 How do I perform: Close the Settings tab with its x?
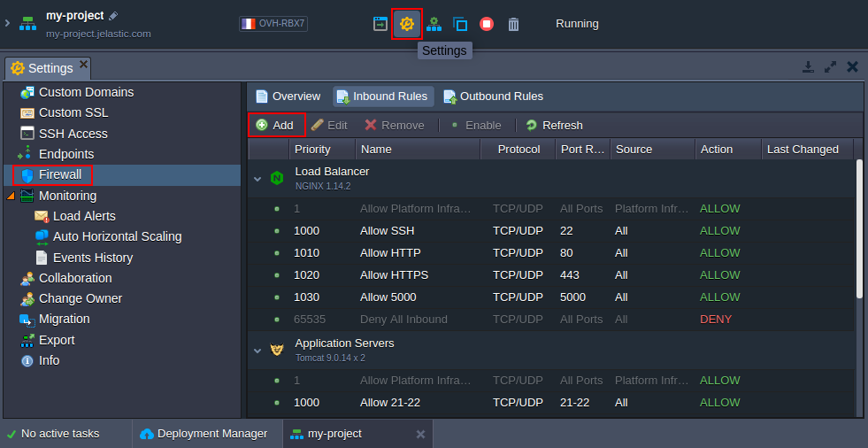[x=83, y=64]
